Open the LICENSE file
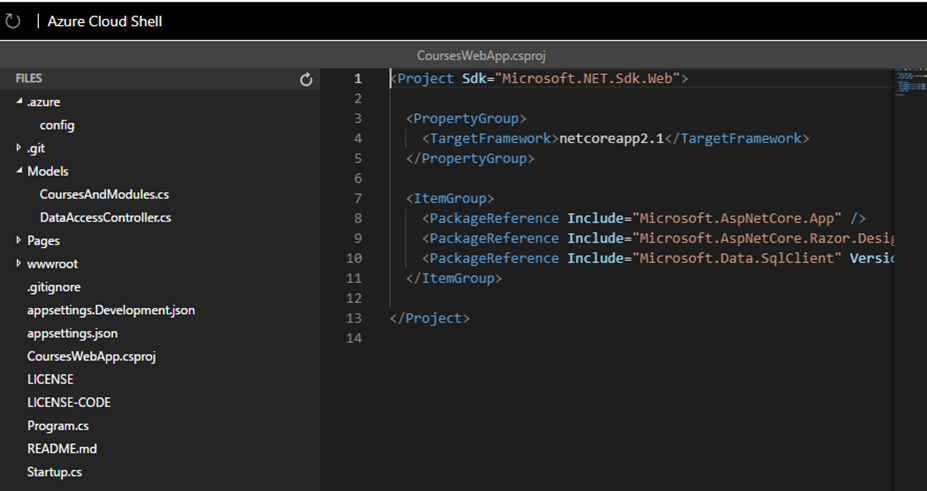The image size is (927, 491). pos(50,379)
